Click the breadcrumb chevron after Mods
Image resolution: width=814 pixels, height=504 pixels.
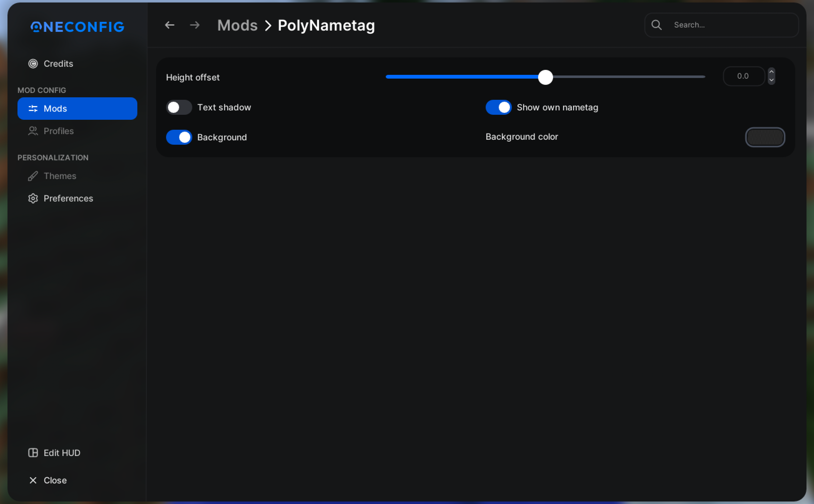(268, 25)
